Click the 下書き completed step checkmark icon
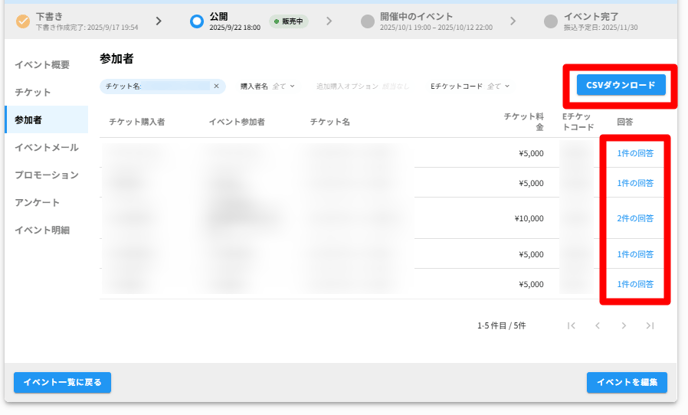The height and width of the screenshot is (415, 688). pyautogui.click(x=22, y=21)
